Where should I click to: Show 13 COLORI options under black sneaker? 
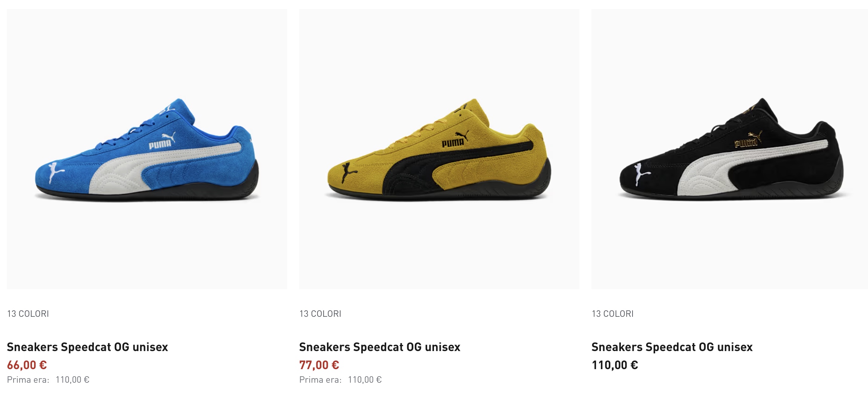[613, 314]
